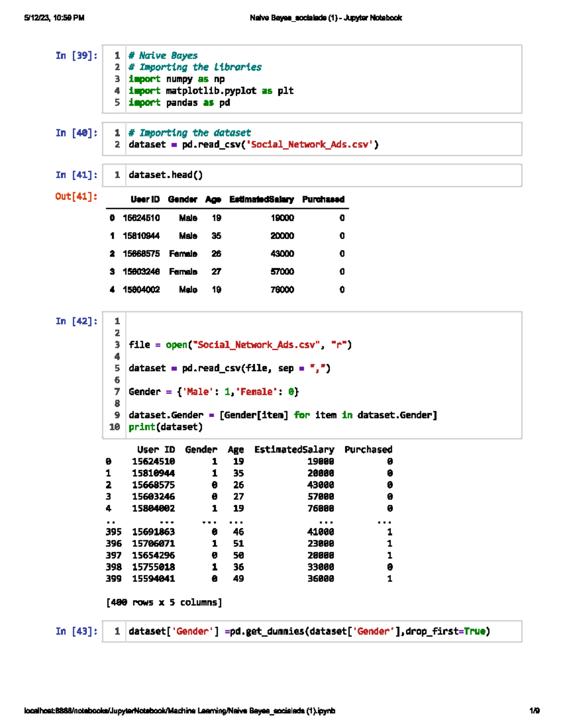Image resolution: width=563 pixels, height=728 pixels.
Task: Click the Gender dictionary line in cell 42
Action: [x=213, y=391]
